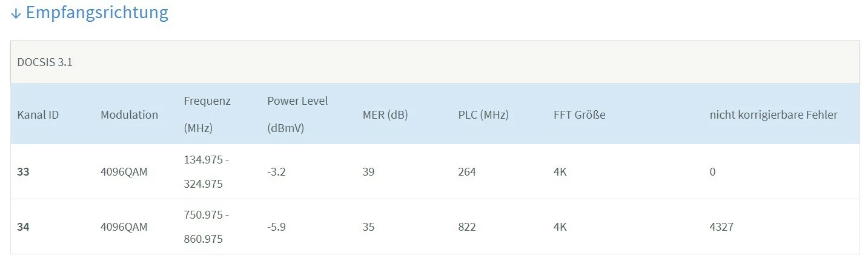Click the PLC value 822

click(x=466, y=227)
